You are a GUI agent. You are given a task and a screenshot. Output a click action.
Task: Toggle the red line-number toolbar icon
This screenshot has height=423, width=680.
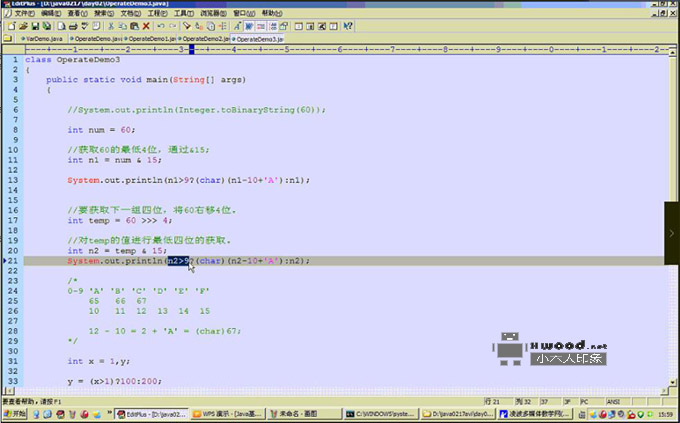261,26
